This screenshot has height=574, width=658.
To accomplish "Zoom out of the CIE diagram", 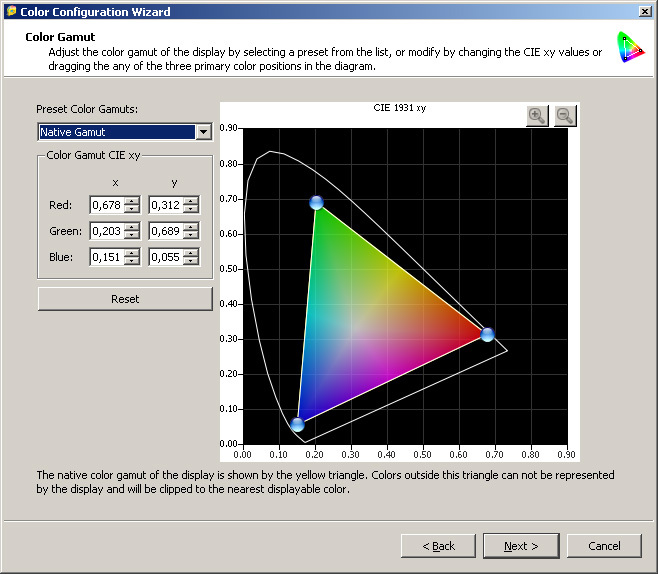I will [x=565, y=115].
